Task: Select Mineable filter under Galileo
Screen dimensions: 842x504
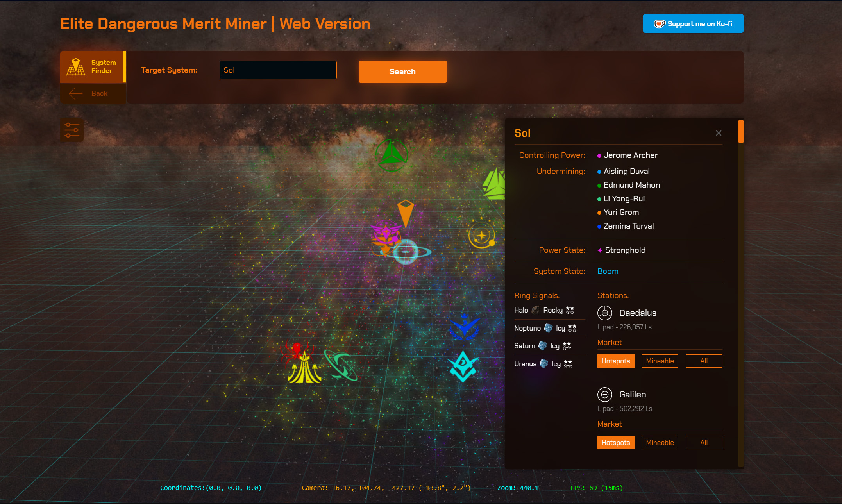Action: click(660, 443)
